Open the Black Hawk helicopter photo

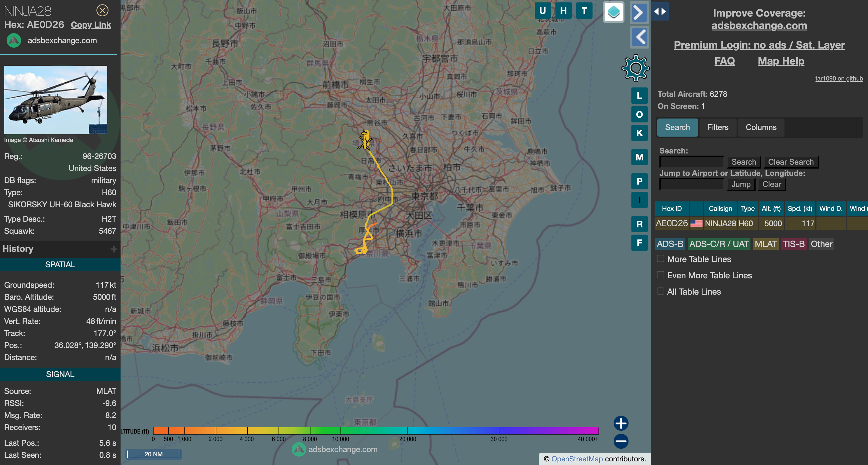(55, 100)
